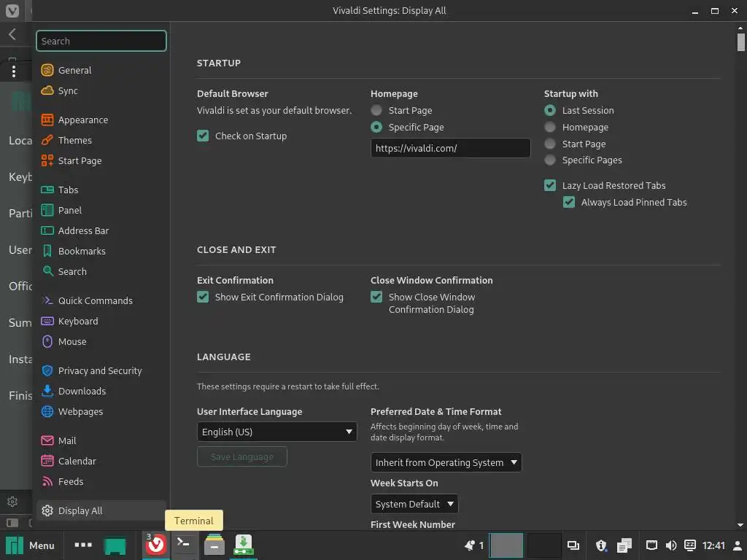
Task: Select the Mail envelope icon
Action: pyautogui.click(x=47, y=440)
